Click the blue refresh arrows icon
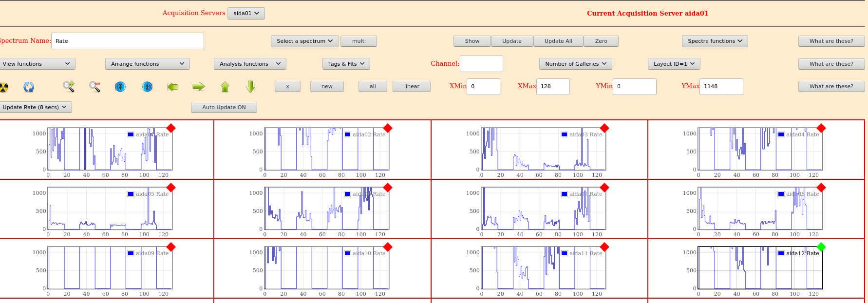 [x=29, y=87]
